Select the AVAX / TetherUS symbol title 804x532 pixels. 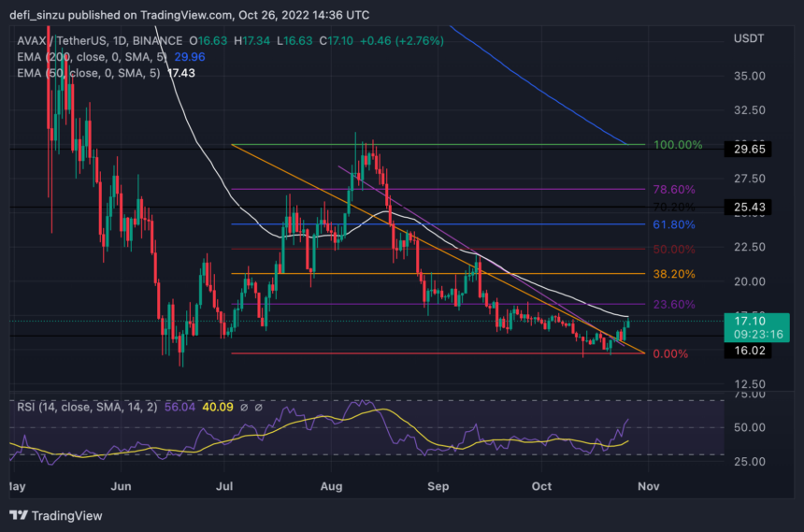(x=99, y=40)
